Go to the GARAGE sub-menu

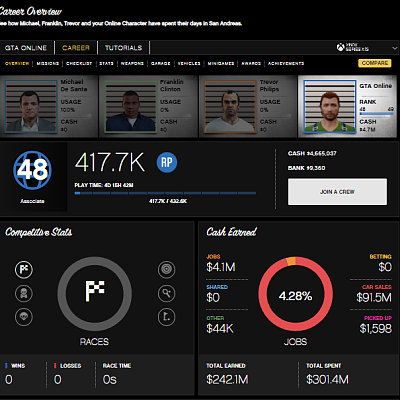[160, 63]
